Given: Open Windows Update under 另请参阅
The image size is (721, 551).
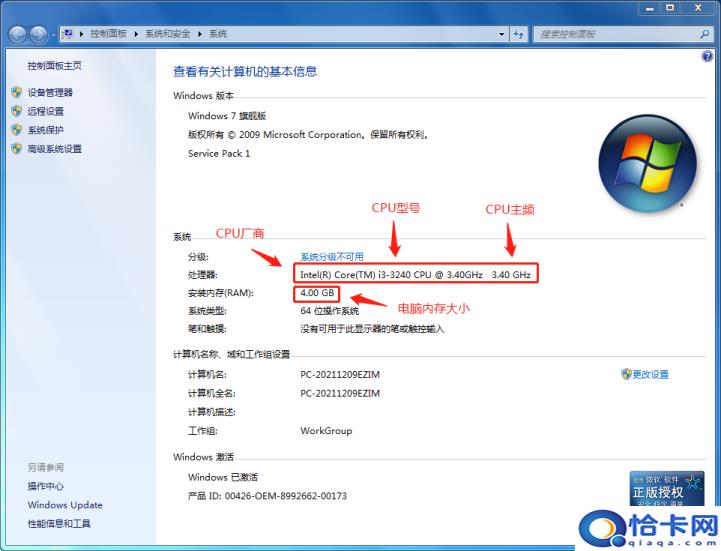Looking at the screenshot, I should 65,505.
